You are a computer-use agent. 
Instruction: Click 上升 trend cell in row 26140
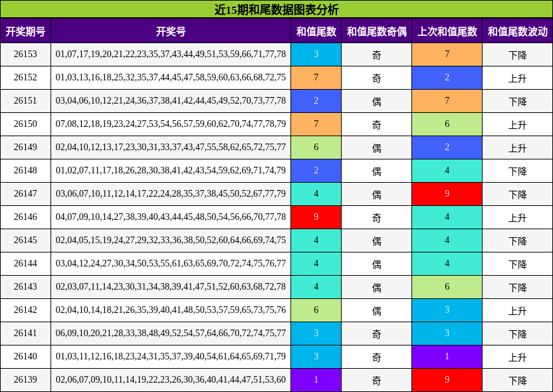pos(517,357)
